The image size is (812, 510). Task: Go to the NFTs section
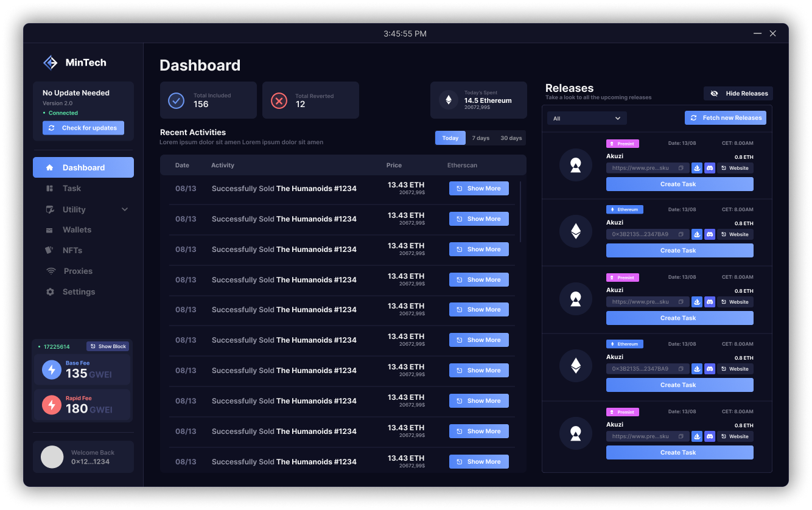pos(72,251)
